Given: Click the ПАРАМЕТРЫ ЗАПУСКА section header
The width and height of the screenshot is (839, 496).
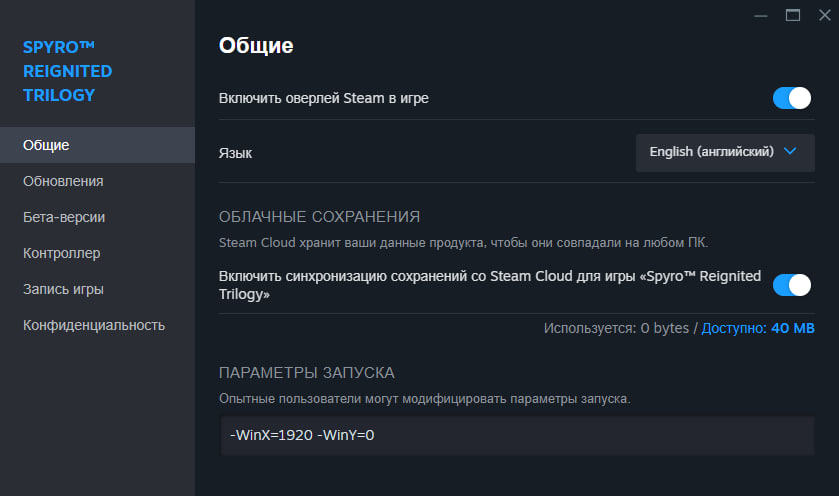Looking at the screenshot, I should [307, 372].
